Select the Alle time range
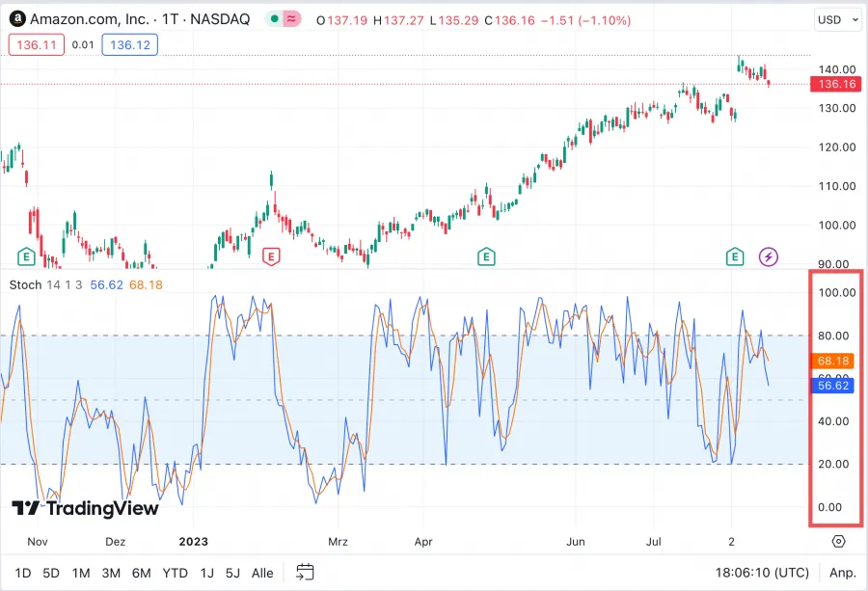 pyautogui.click(x=261, y=573)
